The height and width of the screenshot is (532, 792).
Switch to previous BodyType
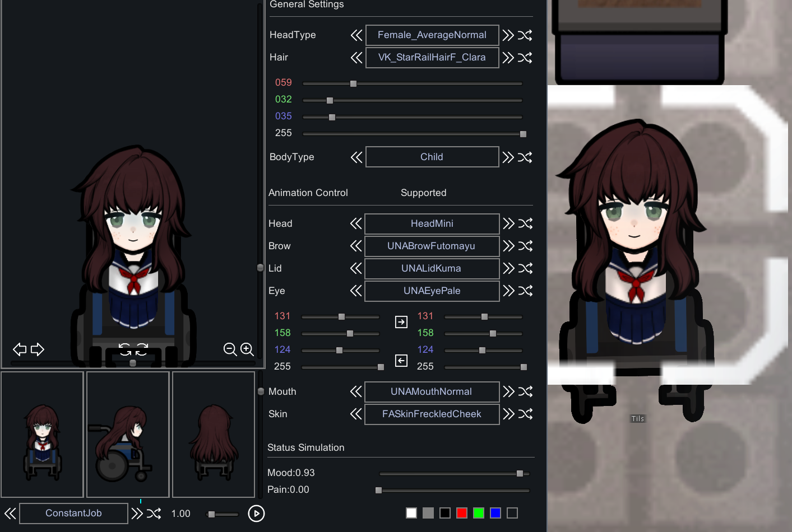click(356, 157)
